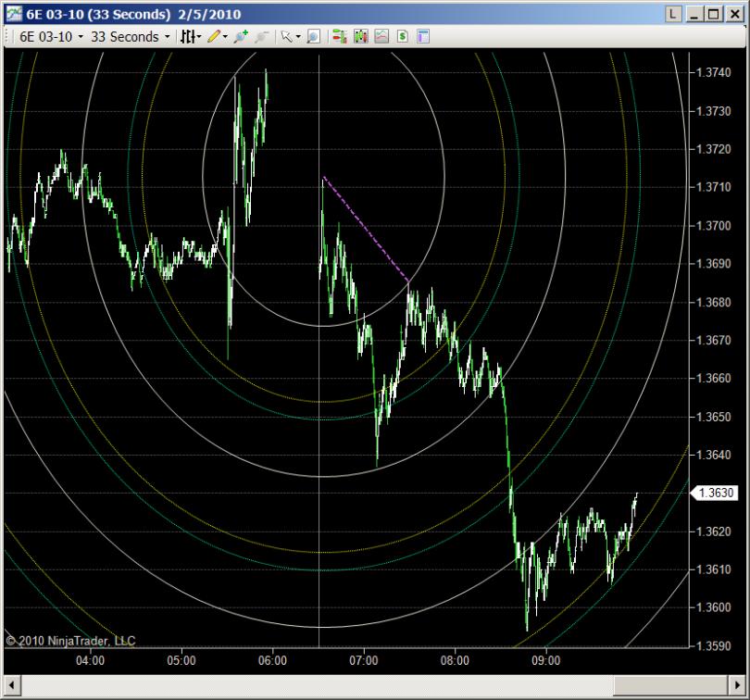The width and height of the screenshot is (750, 700).
Task: Click scrollbar left arrow
Action: point(12,685)
